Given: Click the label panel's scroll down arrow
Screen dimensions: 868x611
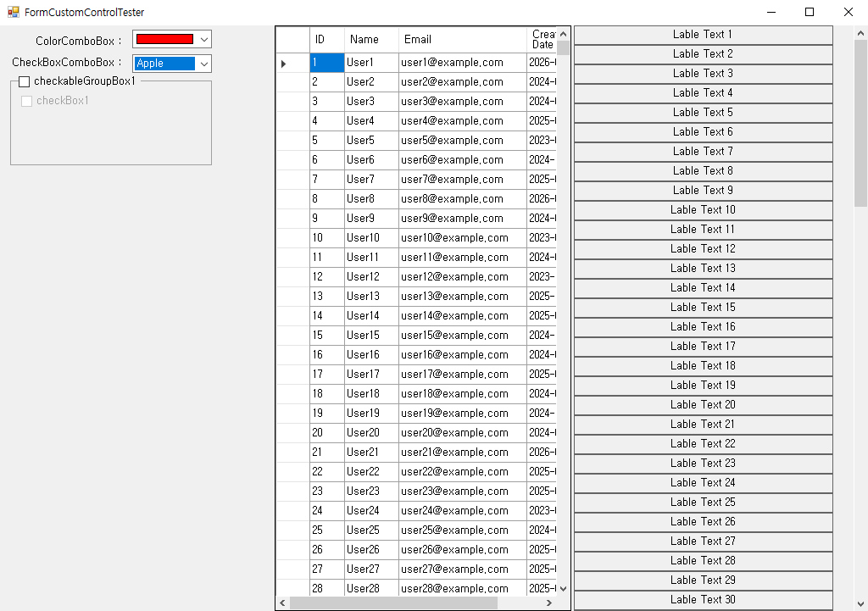Looking at the screenshot, I should click(861, 604).
